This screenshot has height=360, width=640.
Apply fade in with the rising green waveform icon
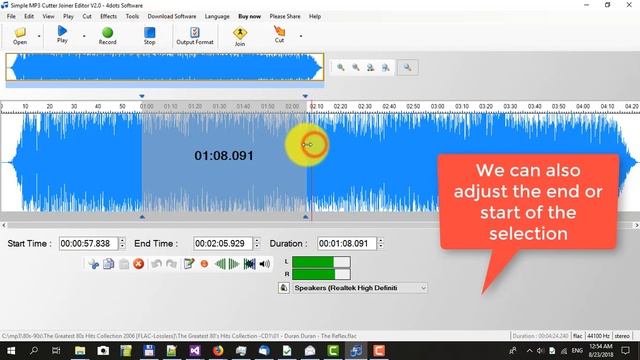click(220, 264)
